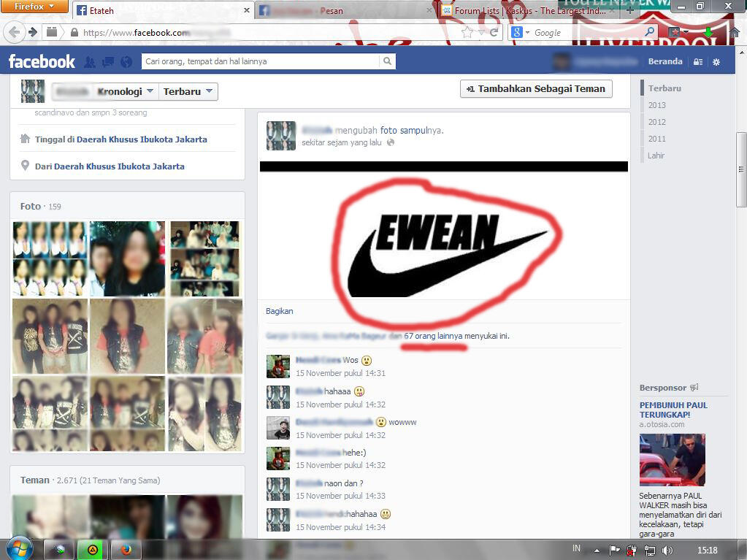This screenshot has width=747, height=560.
Task: Jump to 2012 in the timeline
Action: click(x=657, y=122)
